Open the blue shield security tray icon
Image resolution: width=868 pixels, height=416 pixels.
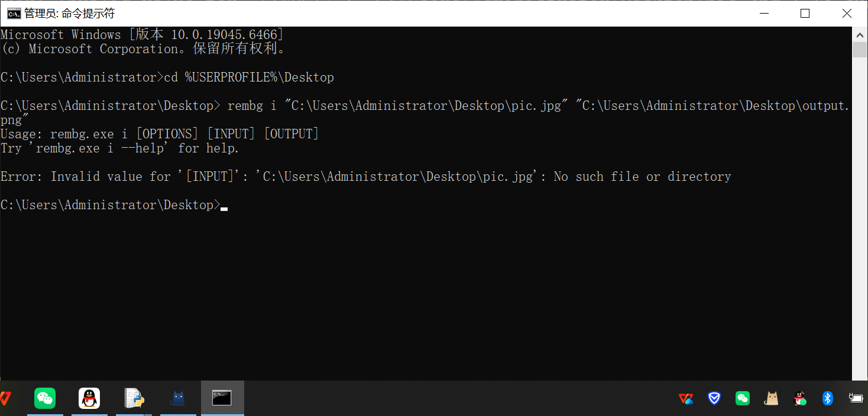(x=714, y=398)
